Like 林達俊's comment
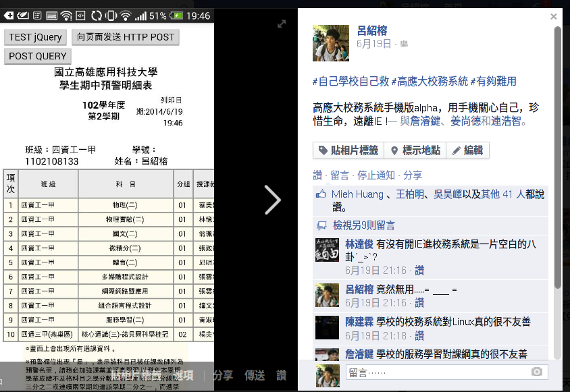The width and height of the screenshot is (570, 392). [x=419, y=271]
